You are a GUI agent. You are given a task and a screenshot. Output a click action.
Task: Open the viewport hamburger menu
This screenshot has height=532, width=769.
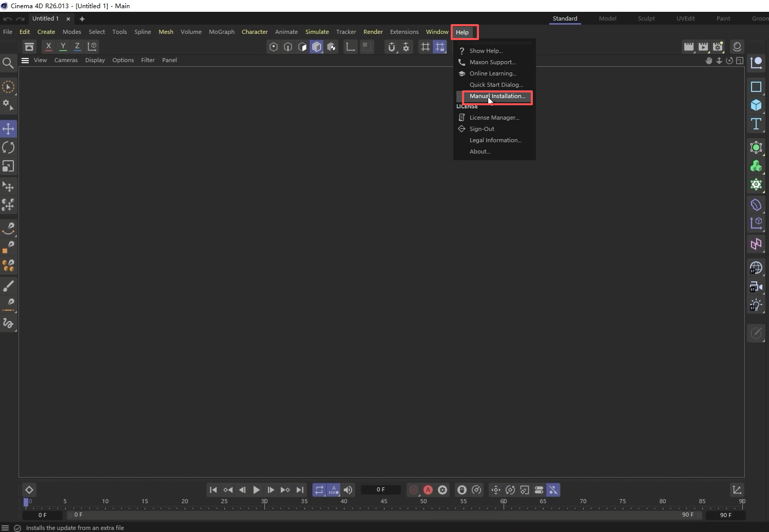(25, 60)
